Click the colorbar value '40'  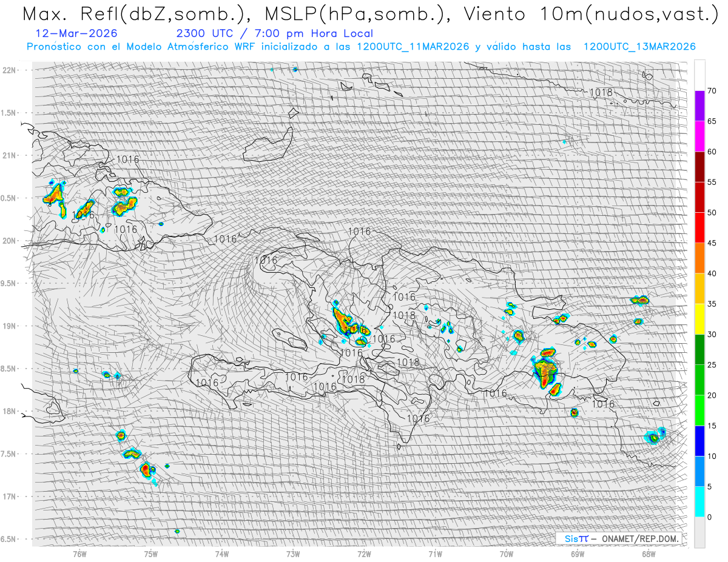712,273
